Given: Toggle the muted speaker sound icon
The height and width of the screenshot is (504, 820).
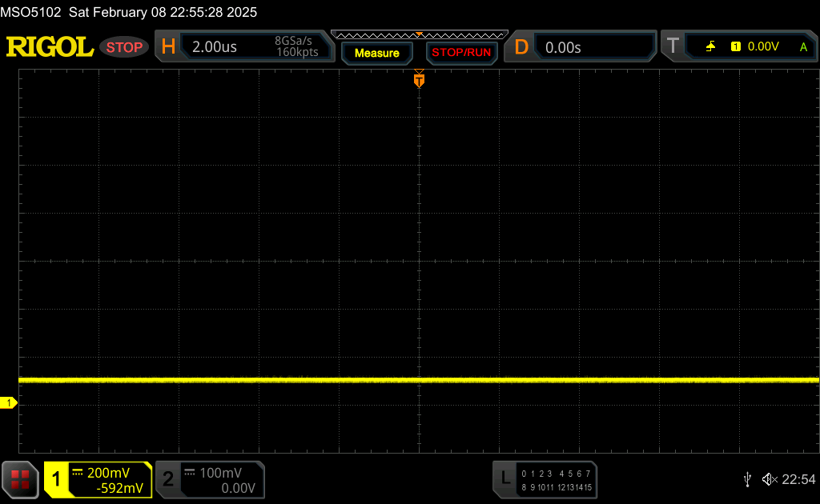Looking at the screenshot, I should [770, 479].
